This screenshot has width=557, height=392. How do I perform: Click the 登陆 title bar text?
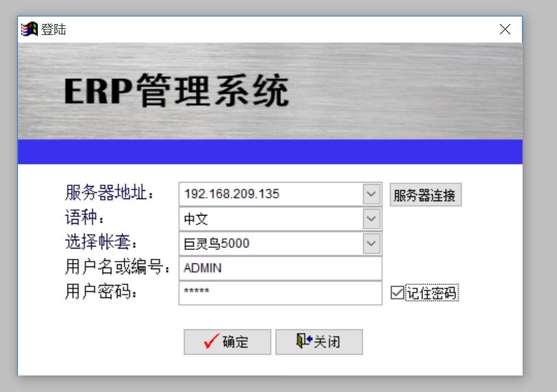54,30
